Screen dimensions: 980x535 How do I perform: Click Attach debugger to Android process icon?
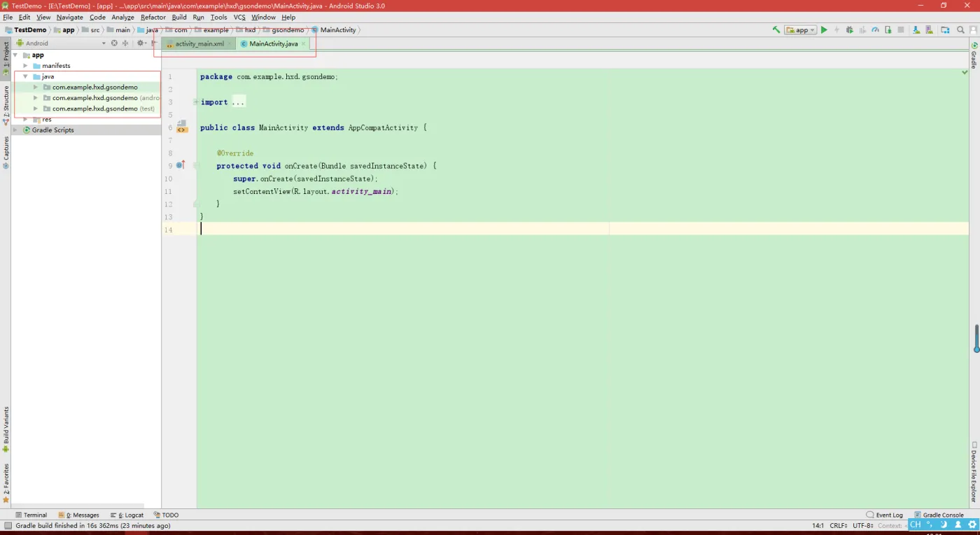click(x=888, y=30)
